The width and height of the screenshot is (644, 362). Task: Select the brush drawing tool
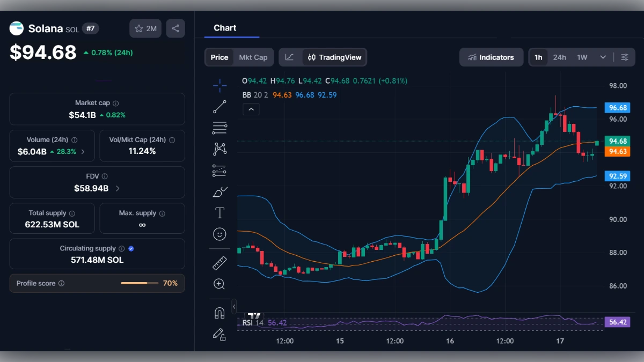pyautogui.click(x=219, y=191)
